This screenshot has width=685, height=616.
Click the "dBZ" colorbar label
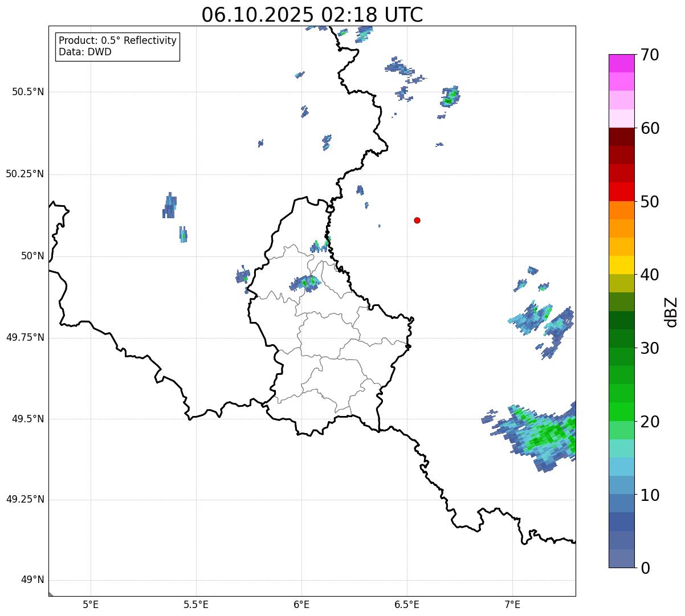(671, 312)
